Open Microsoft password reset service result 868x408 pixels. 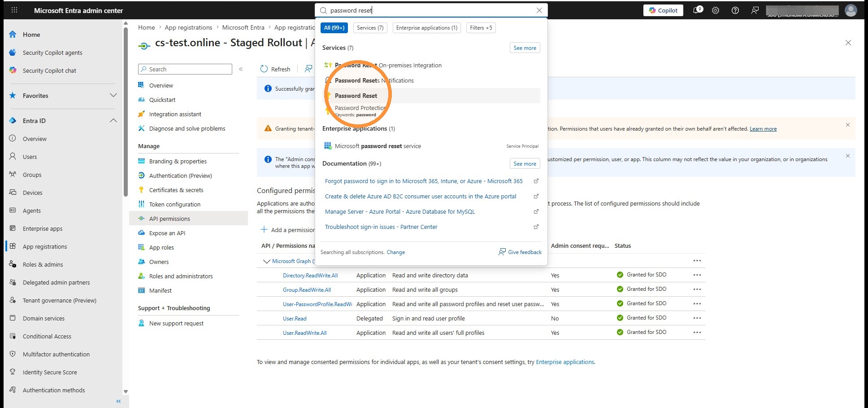point(431,146)
